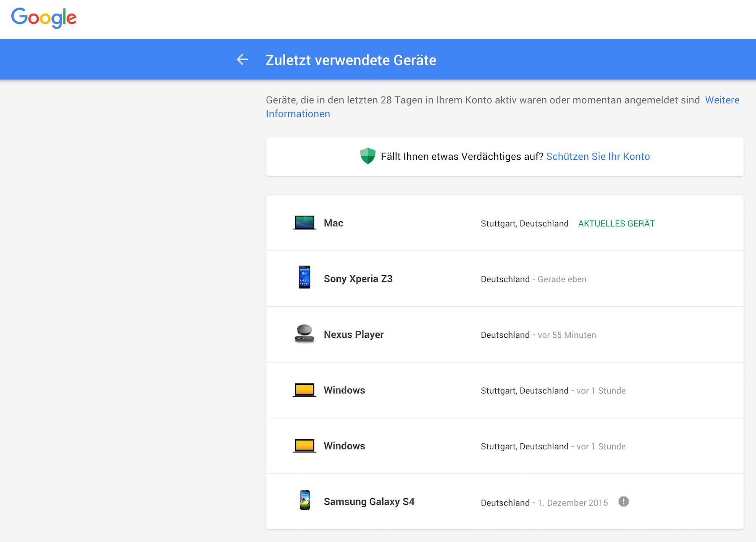
Task: Select the Sony Xperia Z3 device name
Action: [358, 279]
